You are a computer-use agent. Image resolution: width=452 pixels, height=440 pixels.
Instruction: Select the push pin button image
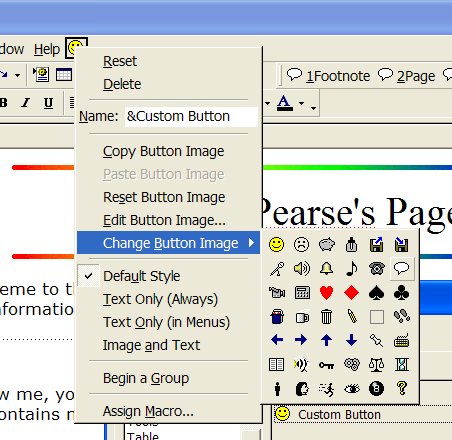click(376, 340)
